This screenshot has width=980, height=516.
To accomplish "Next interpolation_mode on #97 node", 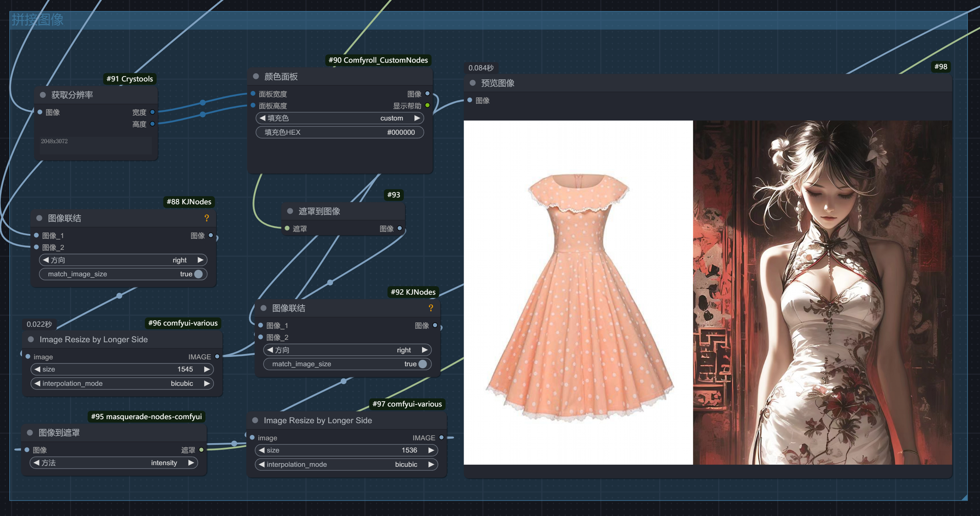I will coord(431,464).
